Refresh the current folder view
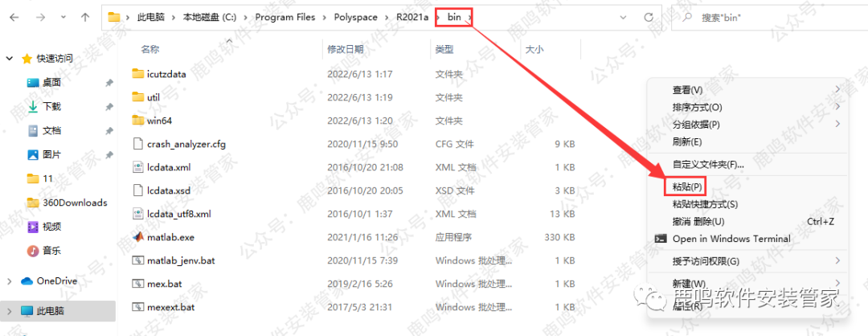 click(649, 17)
